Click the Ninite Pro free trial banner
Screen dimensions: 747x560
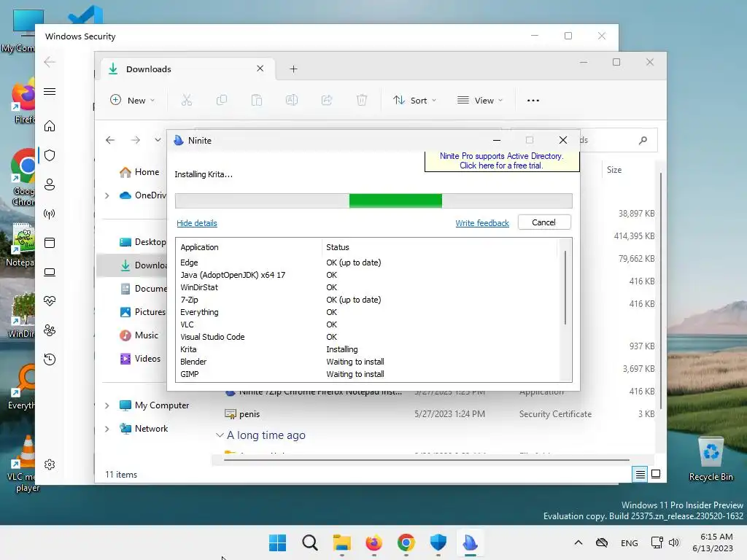(501, 161)
